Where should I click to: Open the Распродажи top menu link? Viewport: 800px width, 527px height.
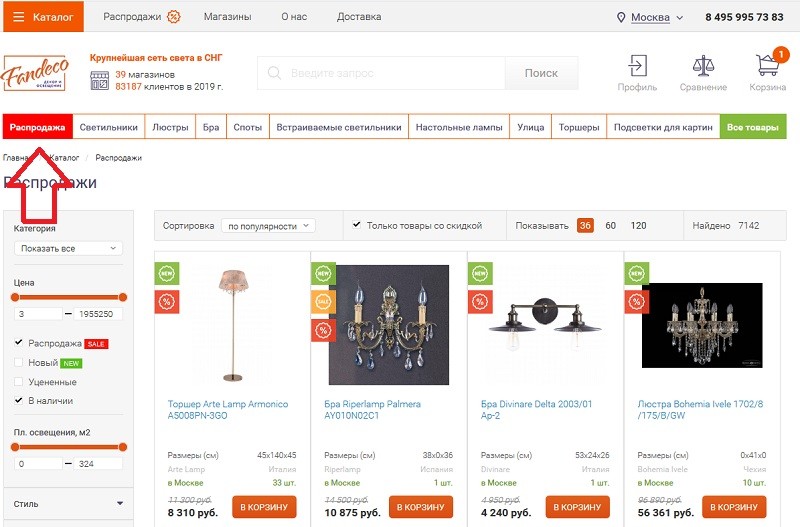(x=132, y=17)
